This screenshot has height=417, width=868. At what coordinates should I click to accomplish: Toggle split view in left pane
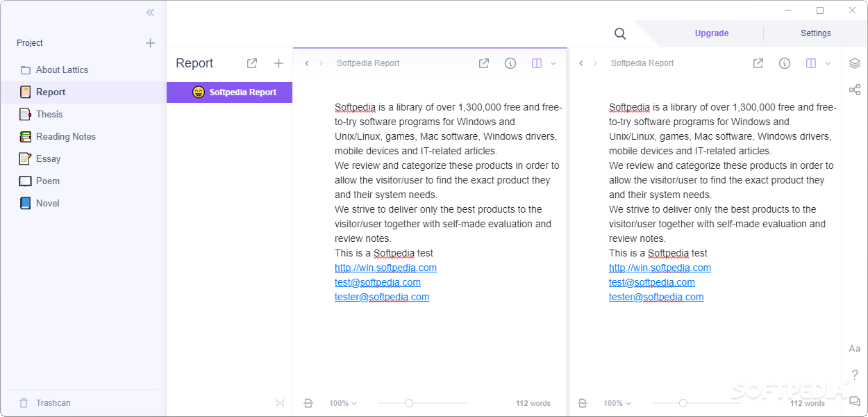537,63
